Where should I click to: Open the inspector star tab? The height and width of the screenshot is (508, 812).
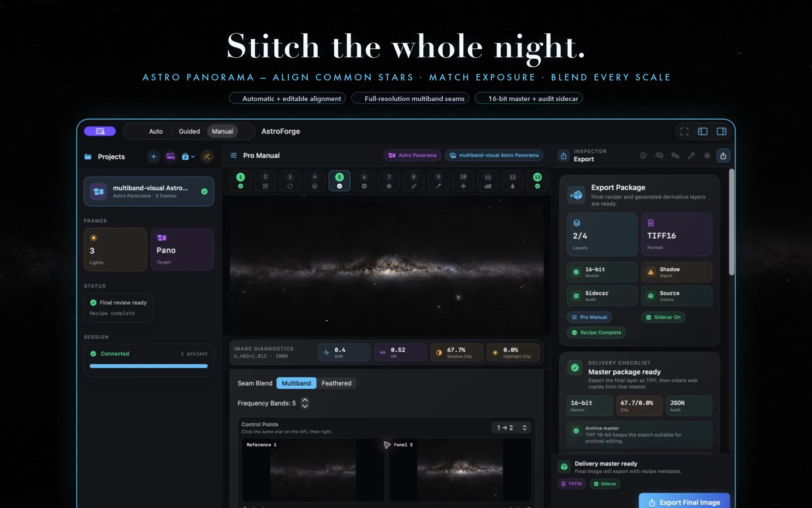pyautogui.click(x=707, y=156)
